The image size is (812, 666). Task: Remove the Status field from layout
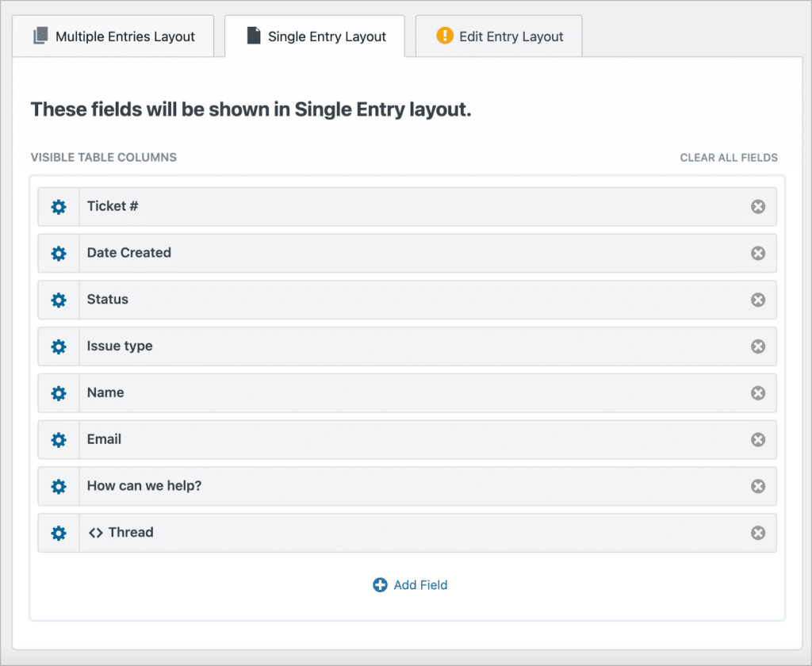click(x=758, y=300)
